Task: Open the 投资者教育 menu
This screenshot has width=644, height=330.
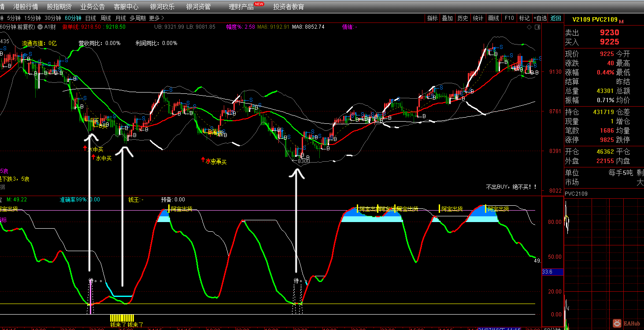Action: [289, 7]
